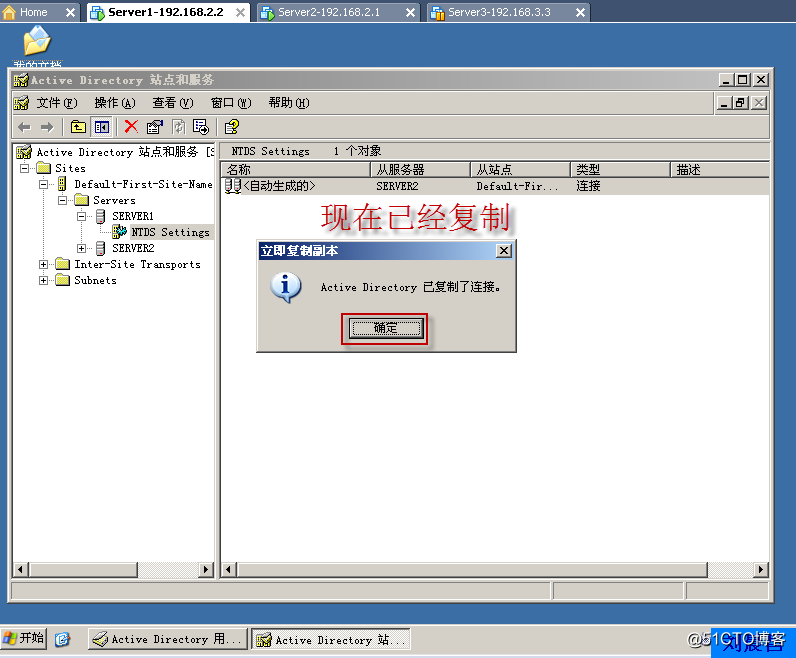Click the 开始 Start button
796x658 pixels.
24,638
